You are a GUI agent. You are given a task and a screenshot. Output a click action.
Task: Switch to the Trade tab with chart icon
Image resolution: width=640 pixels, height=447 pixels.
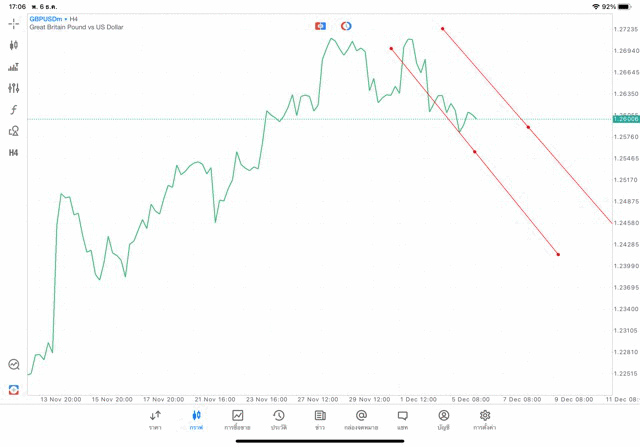coord(238,420)
